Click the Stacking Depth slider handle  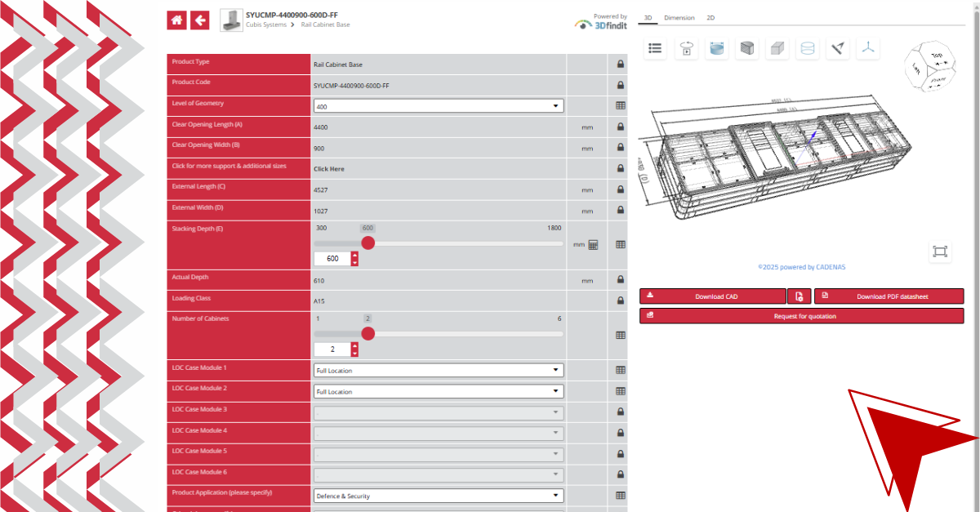tap(368, 243)
